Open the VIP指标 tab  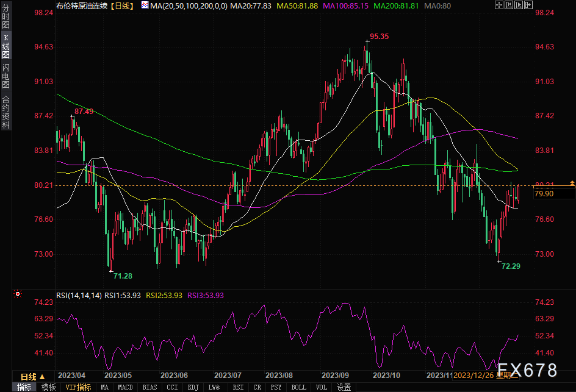pos(78,387)
